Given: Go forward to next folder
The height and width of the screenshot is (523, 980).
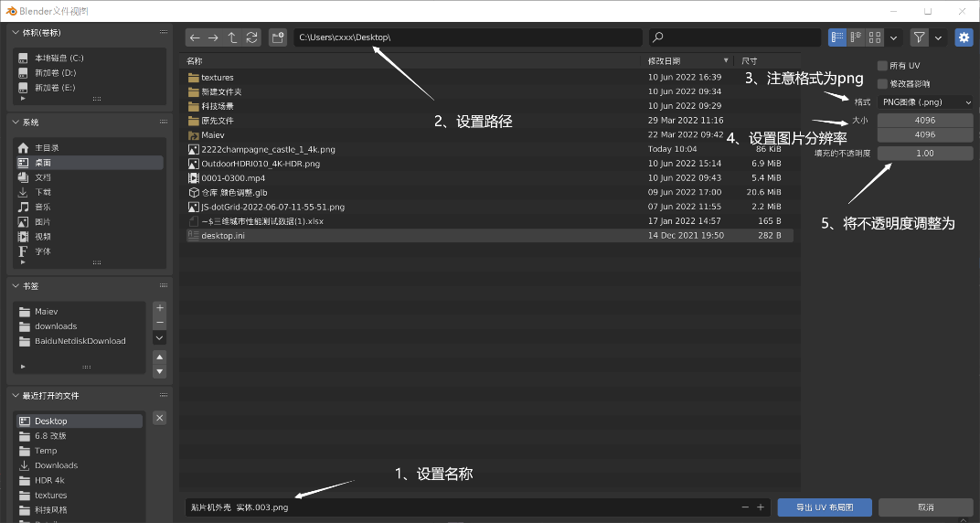Looking at the screenshot, I should [214, 38].
